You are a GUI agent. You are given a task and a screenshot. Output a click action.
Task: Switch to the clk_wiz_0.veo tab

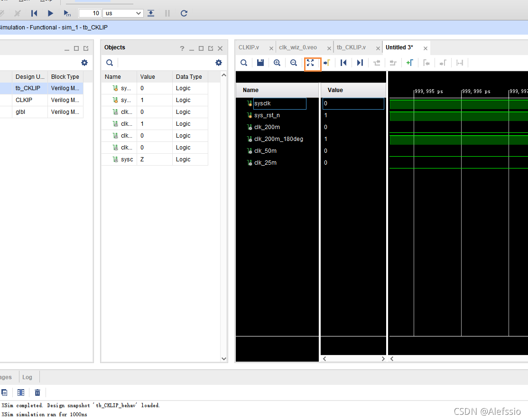click(297, 47)
